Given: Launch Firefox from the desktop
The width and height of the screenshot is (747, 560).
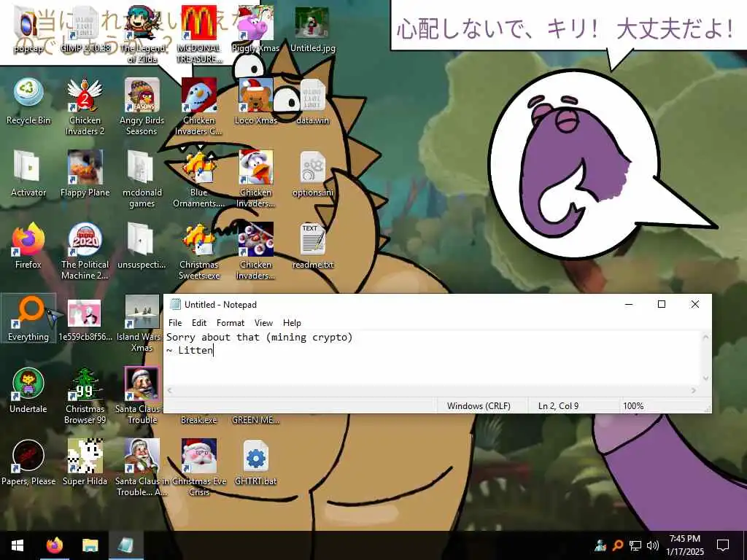Looking at the screenshot, I should 28,246.
